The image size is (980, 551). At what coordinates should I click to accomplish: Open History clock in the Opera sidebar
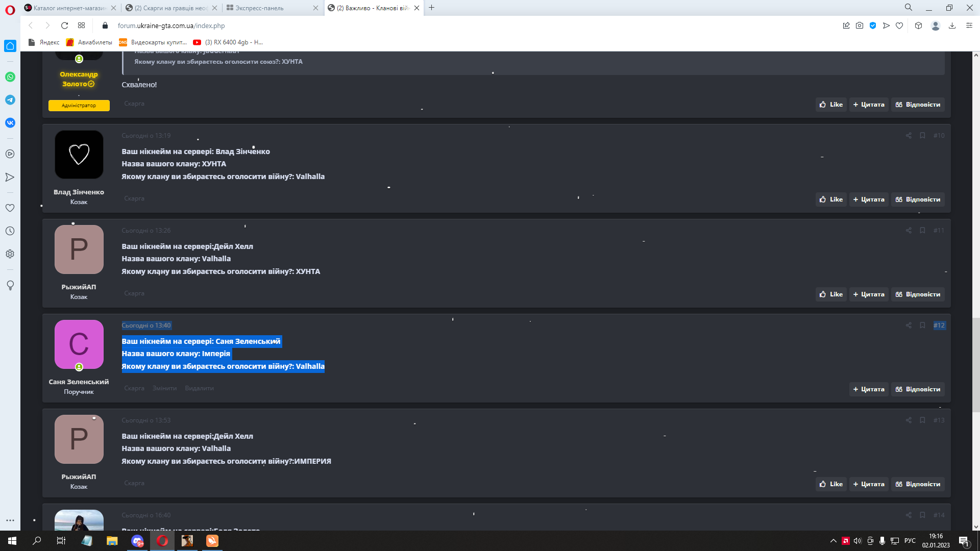coord(10,231)
